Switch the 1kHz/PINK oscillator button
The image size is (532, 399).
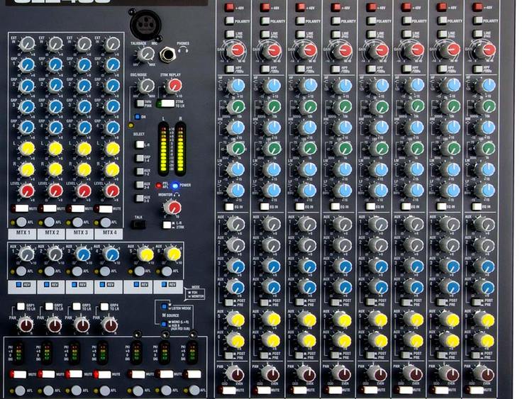click(140, 103)
